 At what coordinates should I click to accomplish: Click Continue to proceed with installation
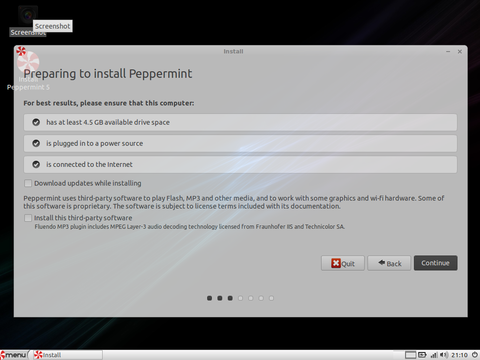pyautogui.click(x=435, y=263)
